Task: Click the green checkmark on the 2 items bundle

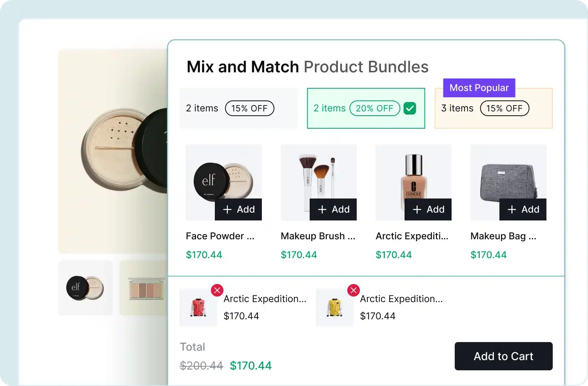Action: point(410,108)
